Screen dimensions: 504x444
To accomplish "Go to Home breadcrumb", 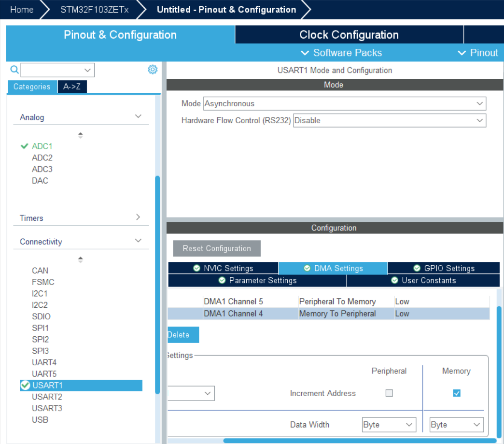I will (22, 10).
